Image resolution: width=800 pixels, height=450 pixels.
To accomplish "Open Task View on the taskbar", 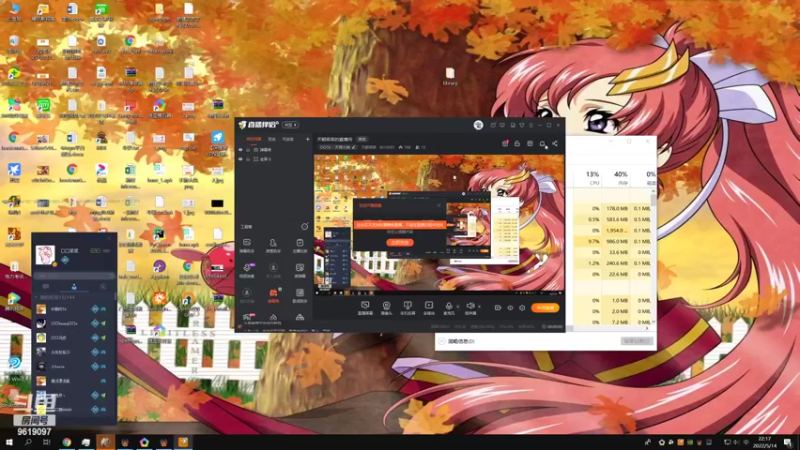I will [x=47, y=442].
